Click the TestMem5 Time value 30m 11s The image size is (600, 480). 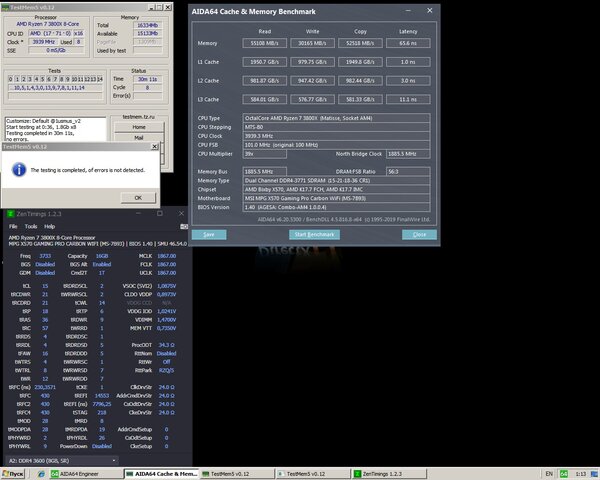coord(147,79)
